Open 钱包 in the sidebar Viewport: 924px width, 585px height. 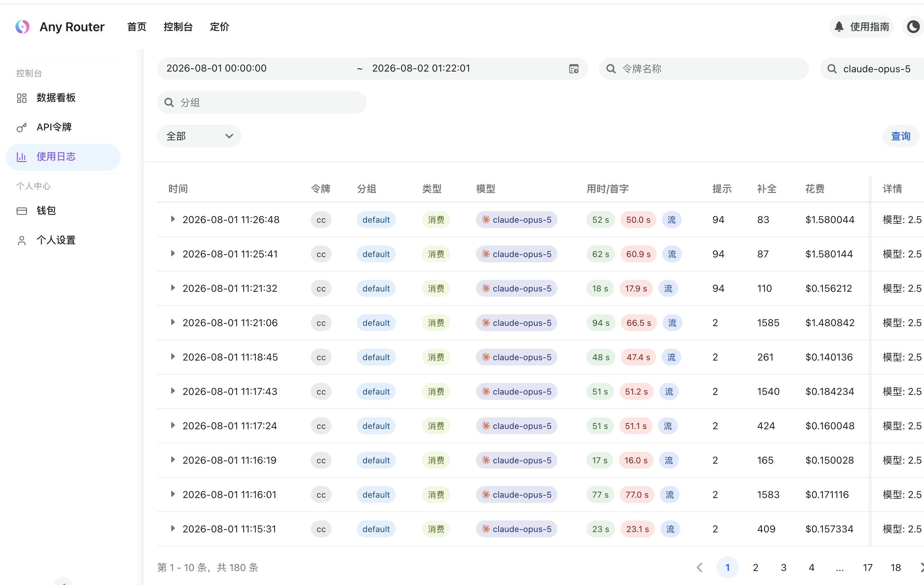63,211
